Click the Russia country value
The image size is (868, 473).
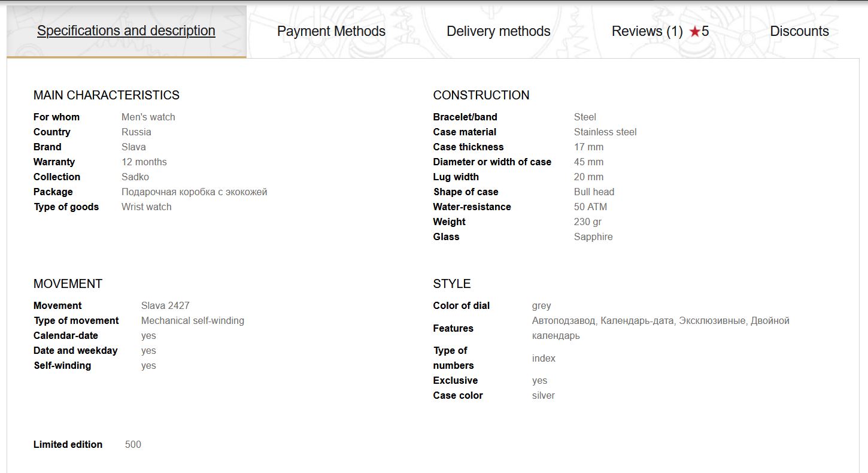[x=136, y=132]
